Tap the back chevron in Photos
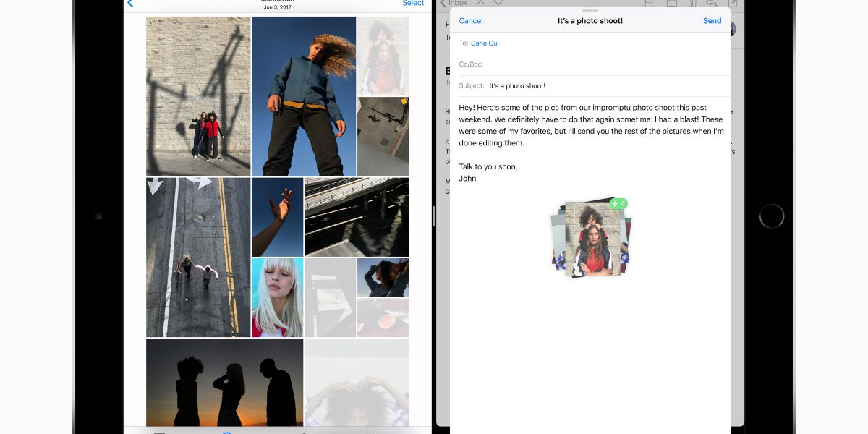Viewport: 868px width, 434px height. pyautogui.click(x=130, y=4)
